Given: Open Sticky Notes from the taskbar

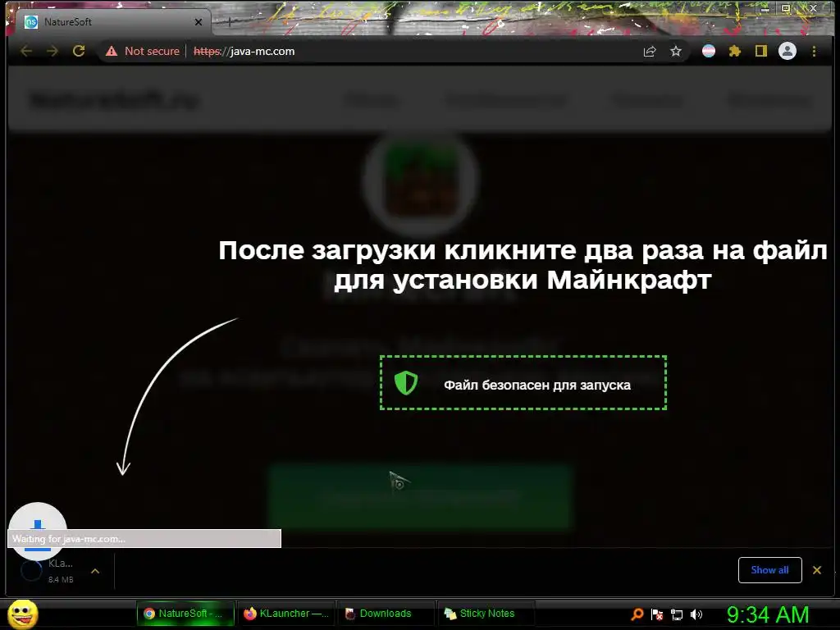Looking at the screenshot, I should point(486,614).
